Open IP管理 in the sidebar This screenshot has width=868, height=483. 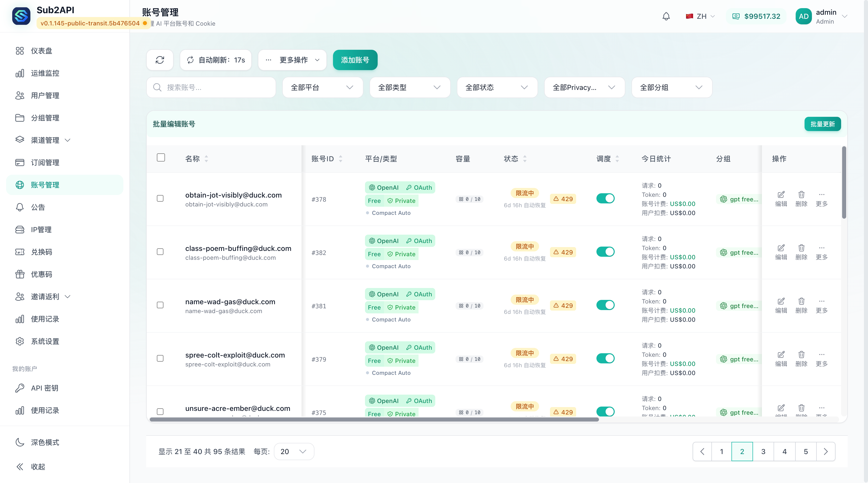pyautogui.click(x=64, y=229)
